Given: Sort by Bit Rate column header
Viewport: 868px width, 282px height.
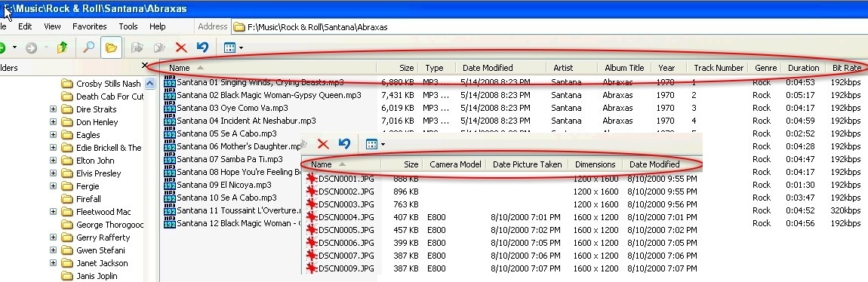Looking at the screenshot, I should point(846,67).
